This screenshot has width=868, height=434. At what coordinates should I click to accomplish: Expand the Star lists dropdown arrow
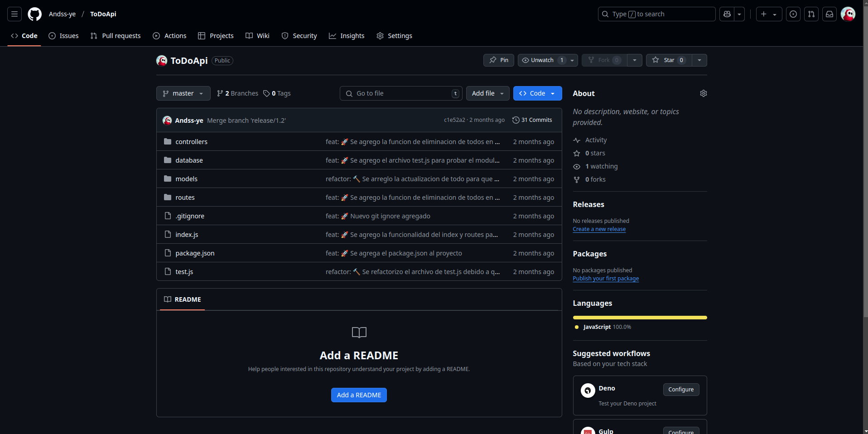point(699,60)
